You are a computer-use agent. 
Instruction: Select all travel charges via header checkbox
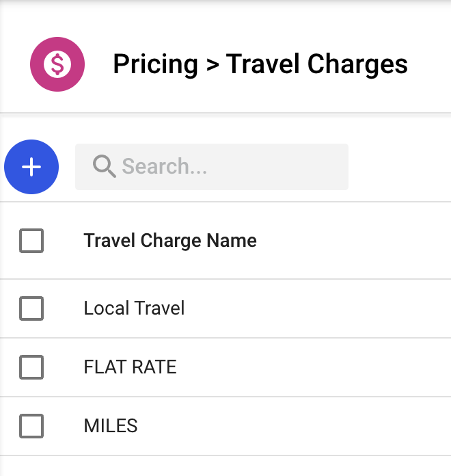(31, 241)
